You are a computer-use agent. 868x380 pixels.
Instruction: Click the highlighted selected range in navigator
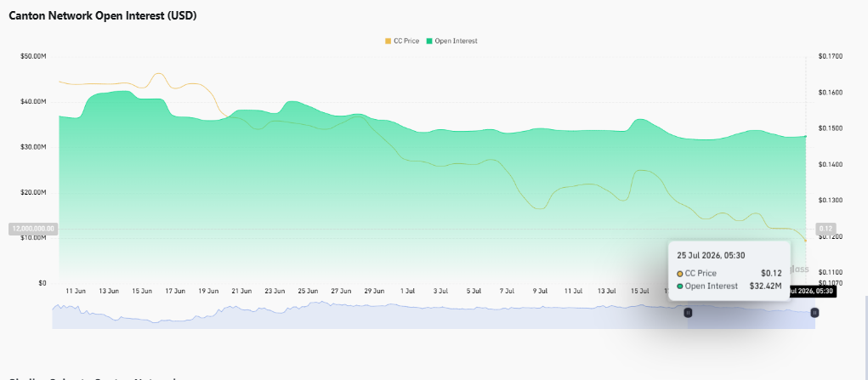tap(752, 317)
